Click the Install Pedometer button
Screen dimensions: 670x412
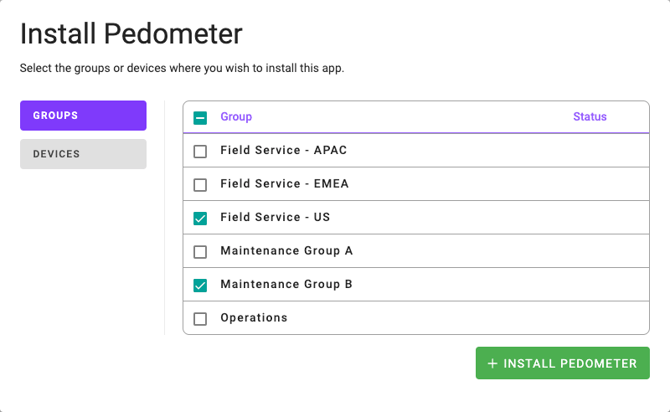[563, 363]
